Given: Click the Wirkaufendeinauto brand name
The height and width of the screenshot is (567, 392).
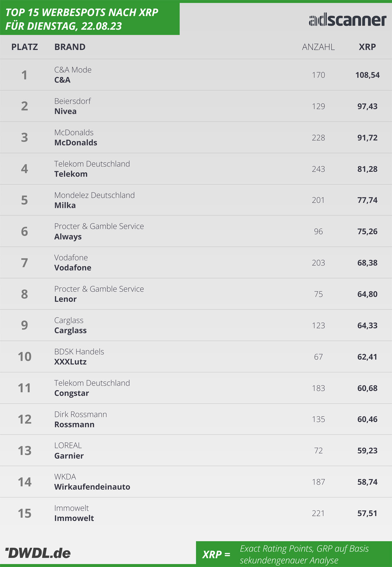Looking at the screenshot, I should (92, 487).
